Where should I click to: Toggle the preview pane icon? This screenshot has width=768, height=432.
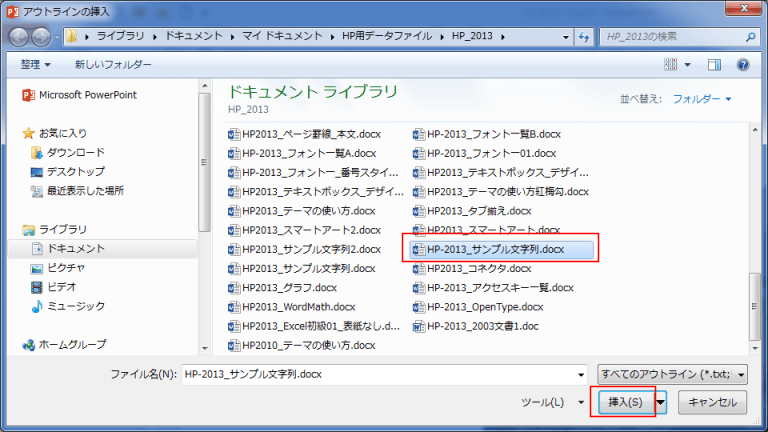(x=714, y=65)
